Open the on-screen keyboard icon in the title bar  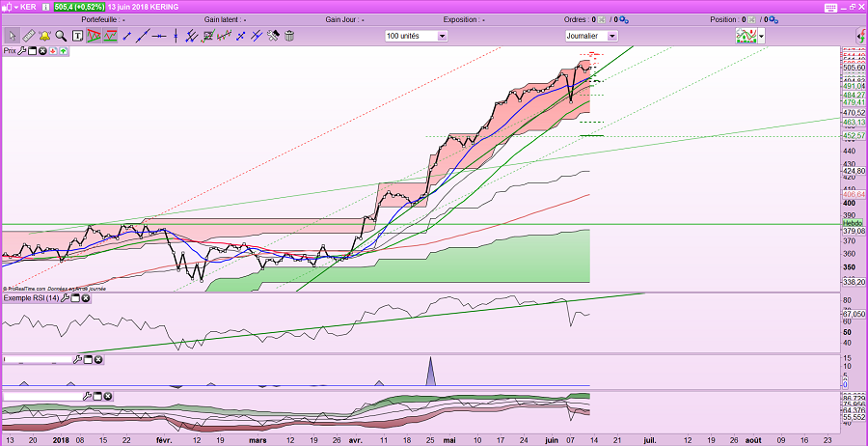829,7
